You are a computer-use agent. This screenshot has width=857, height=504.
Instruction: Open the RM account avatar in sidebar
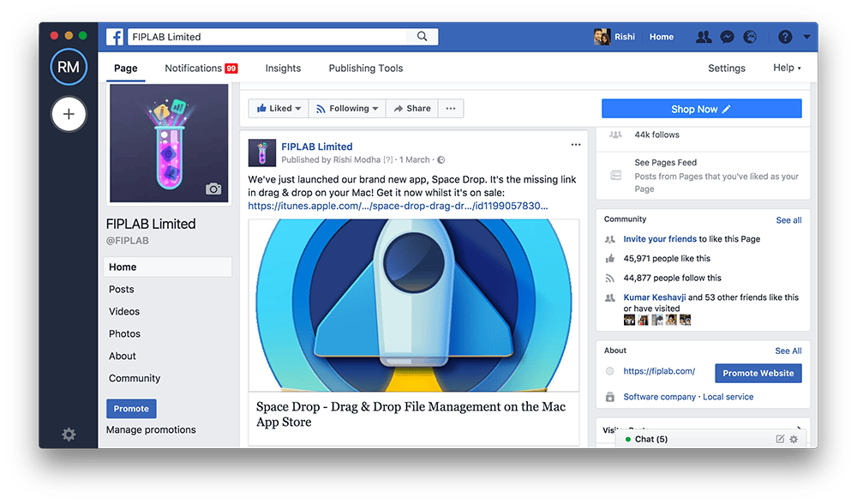coord(69,67)
